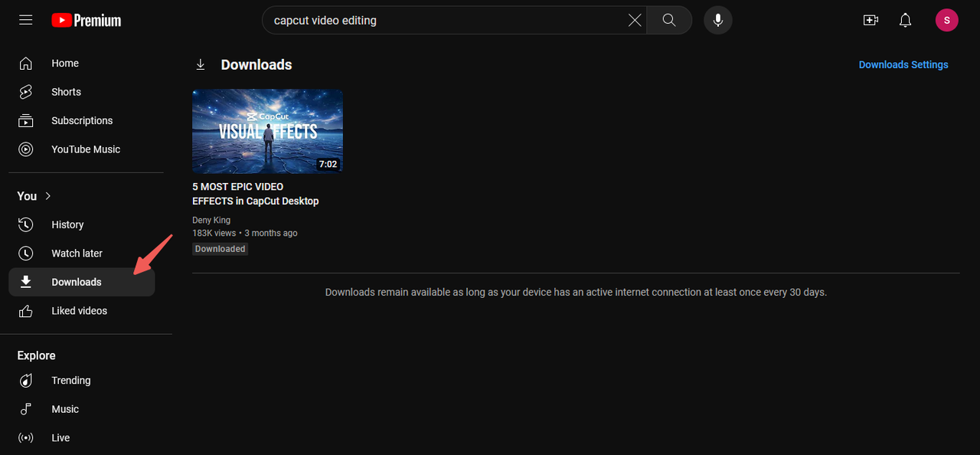
Task: Click the Subscriptions icon in sidebar
Action: [26, 120]
